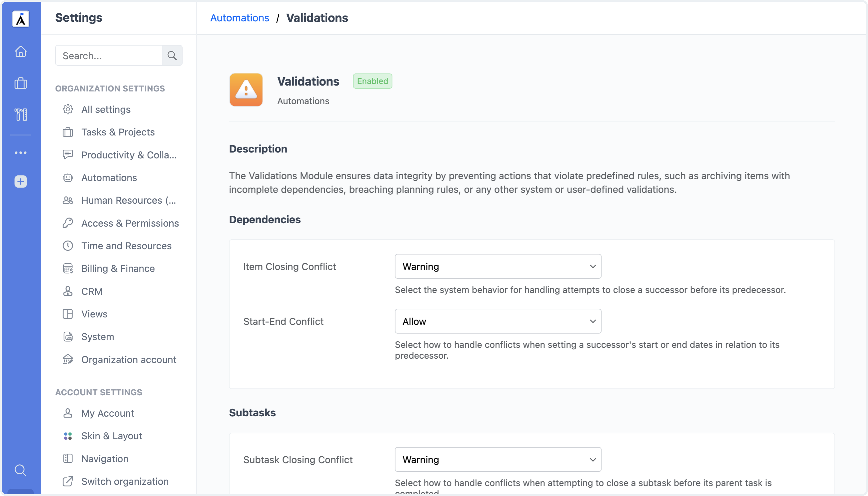Click the colored dots icon beside Skin & Layout
The width and height of the screenshot is (868, 496).
(68, 436)
